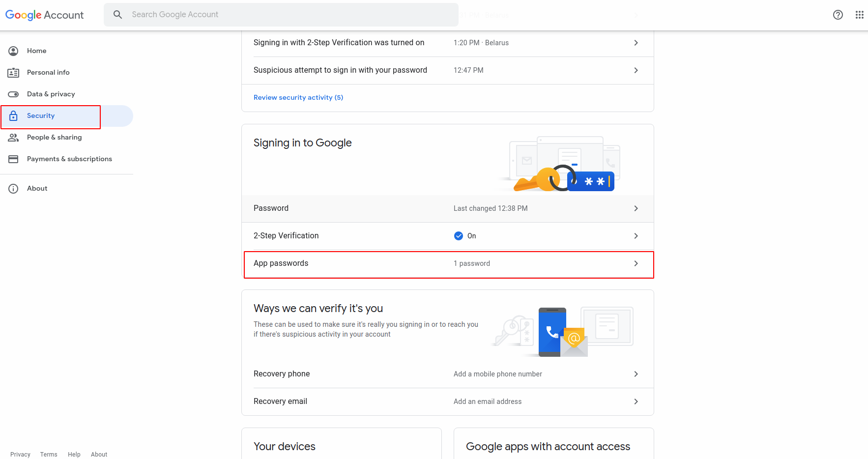Expand Suspicious attempt activity chevron

pyautogui.click(x=636, y=70)
